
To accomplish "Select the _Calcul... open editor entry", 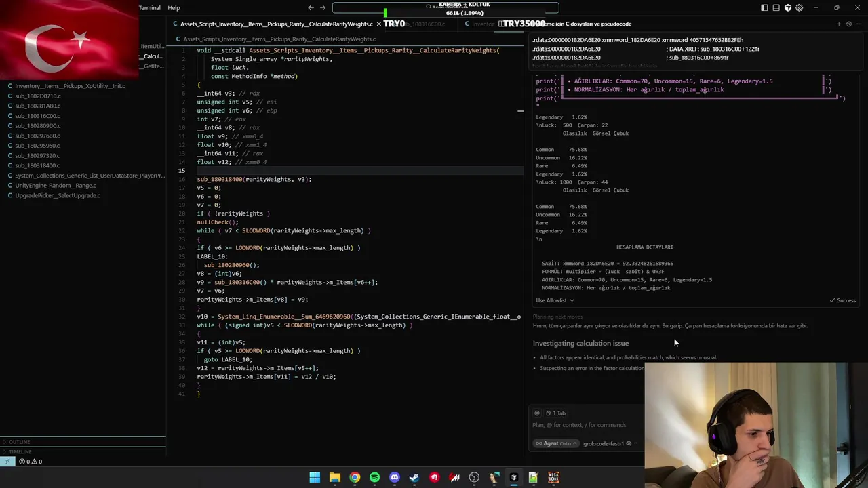I will coord(153,56).
